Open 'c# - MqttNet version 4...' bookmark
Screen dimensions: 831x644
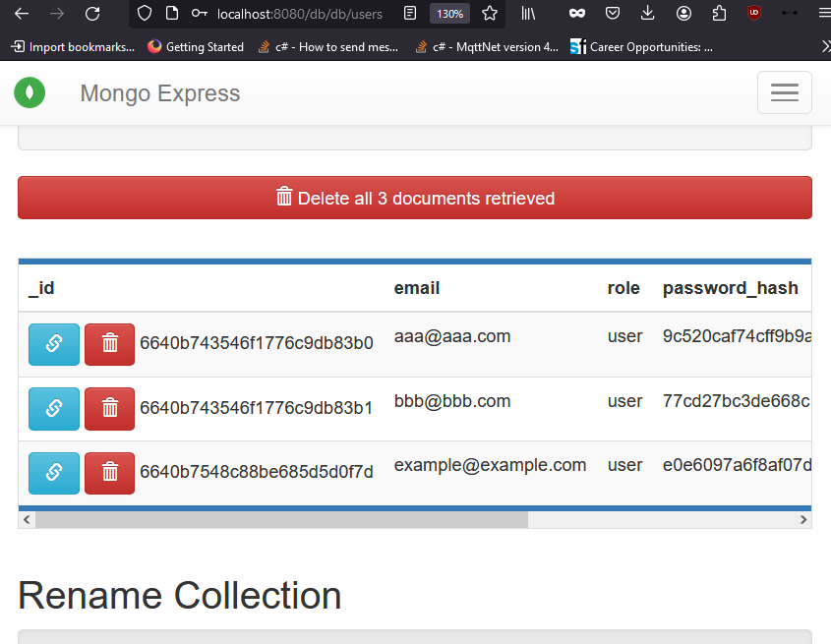pyautogui.click(x=487, y=47)
